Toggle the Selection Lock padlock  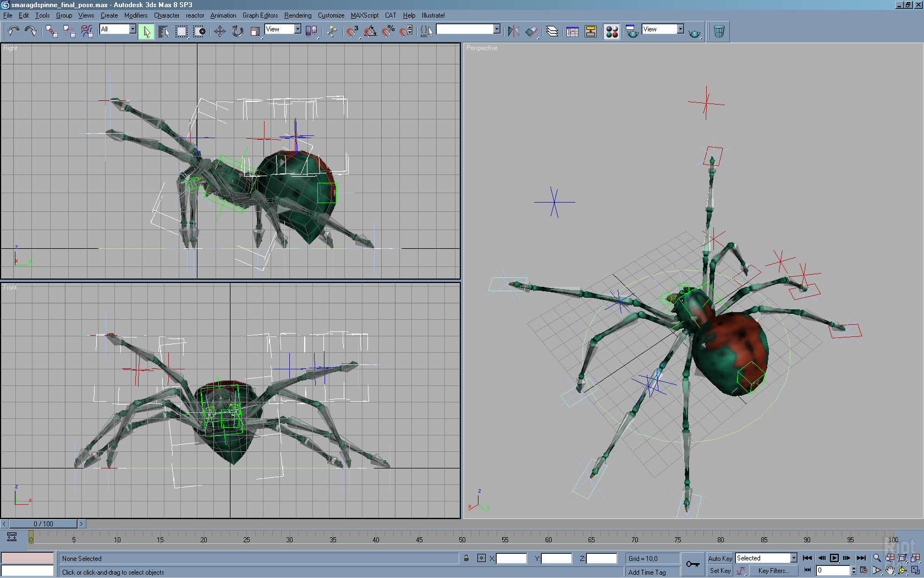[466, 558]
